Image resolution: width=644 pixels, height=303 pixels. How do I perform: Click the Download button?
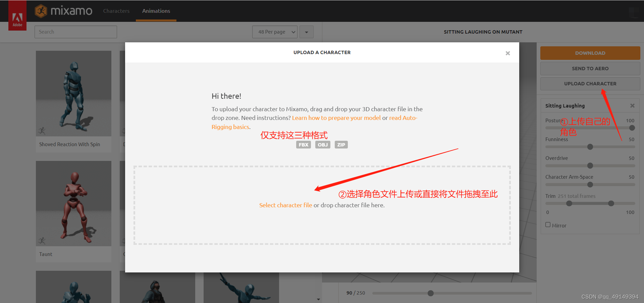coord(590,53)
